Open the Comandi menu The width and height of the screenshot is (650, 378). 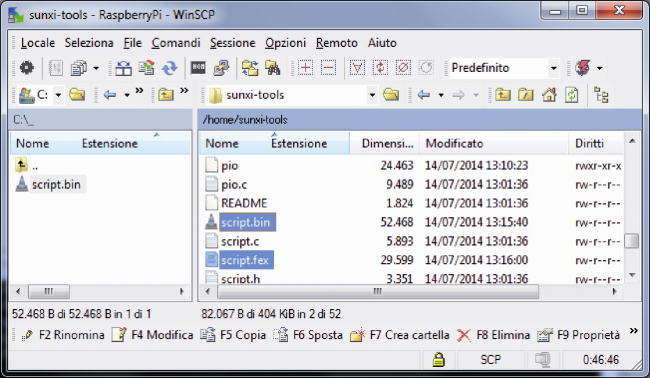(x=176, y=43)
